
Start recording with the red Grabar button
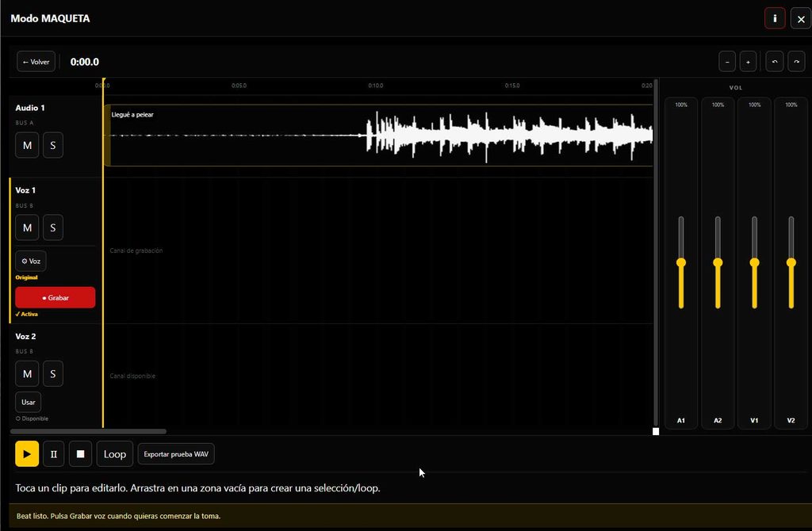click(56, 297)
